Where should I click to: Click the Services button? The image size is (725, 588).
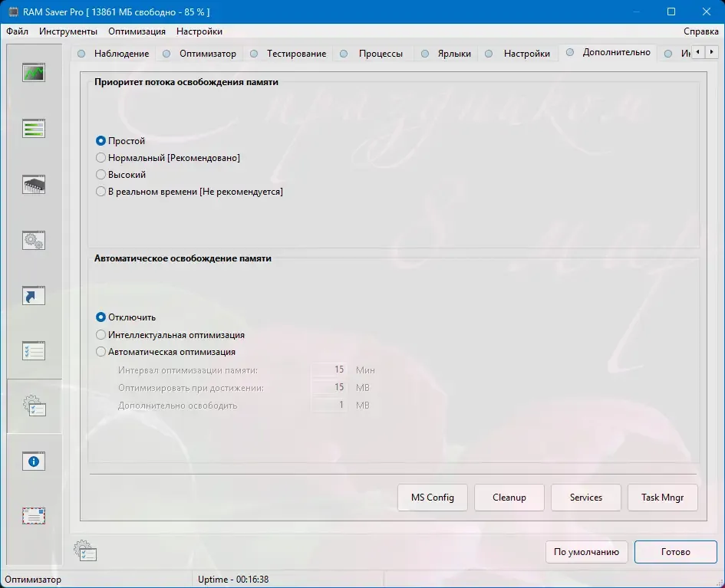click(x=586, y=498)
